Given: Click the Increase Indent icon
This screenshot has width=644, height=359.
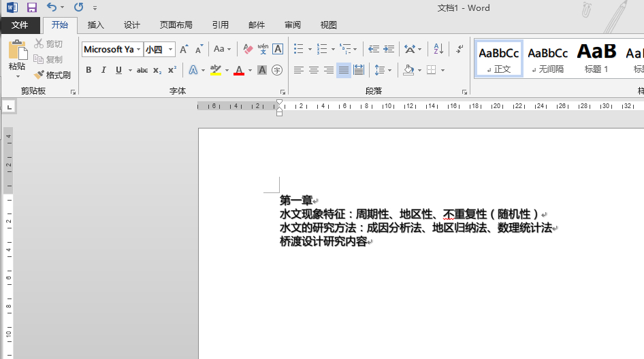Looking at the screenshot, I should point(389,49).
